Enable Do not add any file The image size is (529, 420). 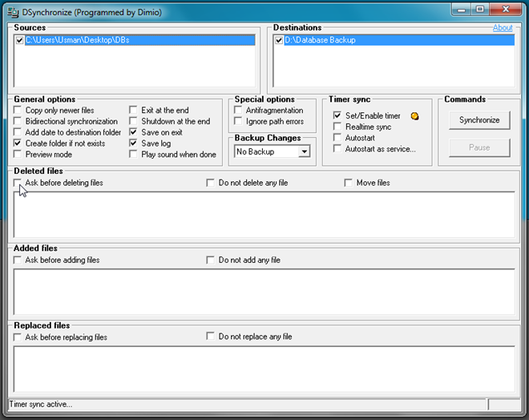point(210,260)
